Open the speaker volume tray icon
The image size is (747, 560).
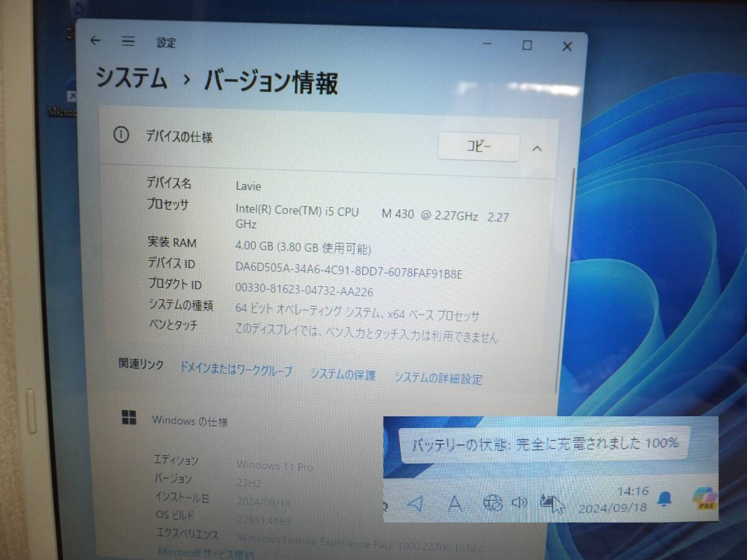(519, 503)
